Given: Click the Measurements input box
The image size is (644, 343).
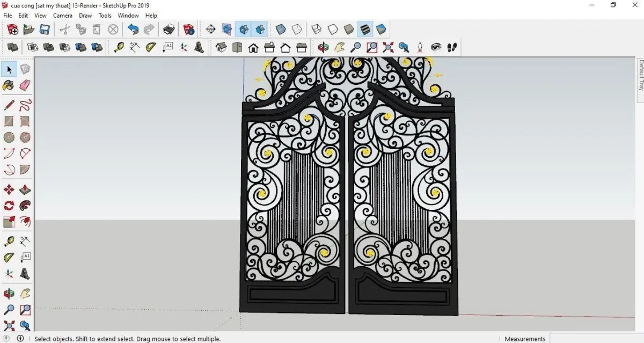Looking at the screenshot, I should pos(597,339).
